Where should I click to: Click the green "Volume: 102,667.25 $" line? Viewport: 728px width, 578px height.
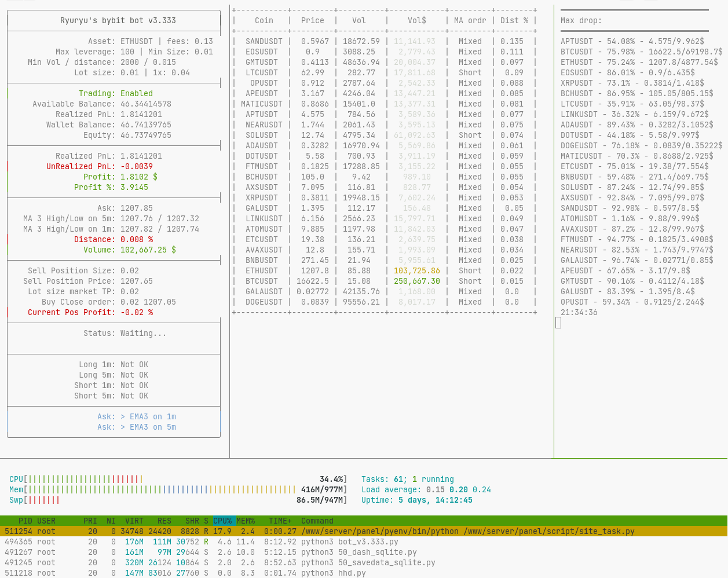click(130, 250)
